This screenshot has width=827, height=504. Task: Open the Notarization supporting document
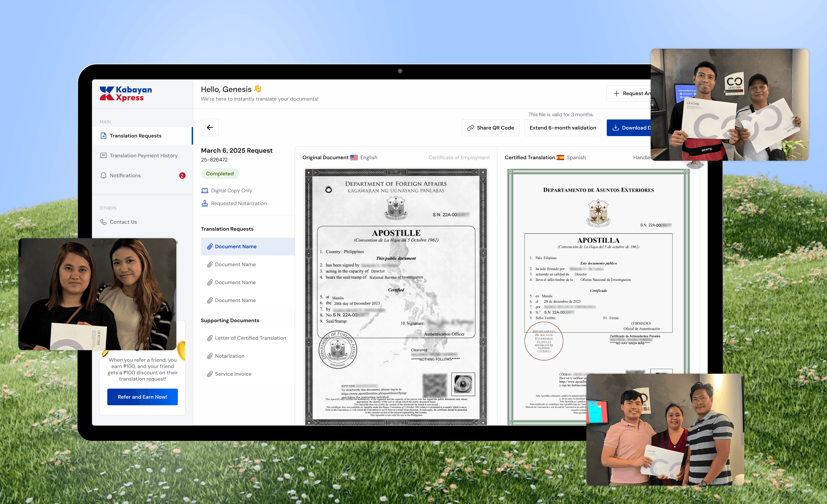(x=230, y=356)
